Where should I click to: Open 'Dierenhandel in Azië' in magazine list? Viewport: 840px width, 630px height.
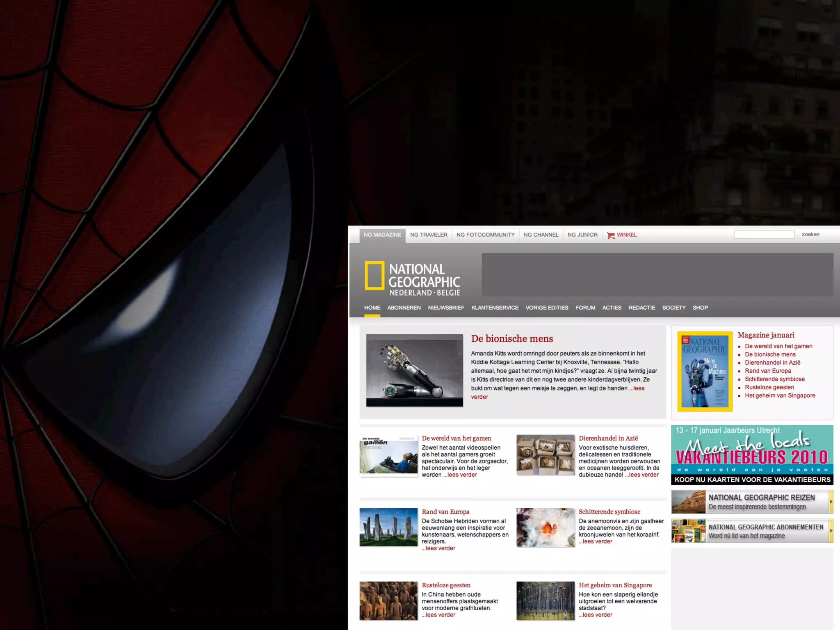pyautogui.click(x=772, y=363)
